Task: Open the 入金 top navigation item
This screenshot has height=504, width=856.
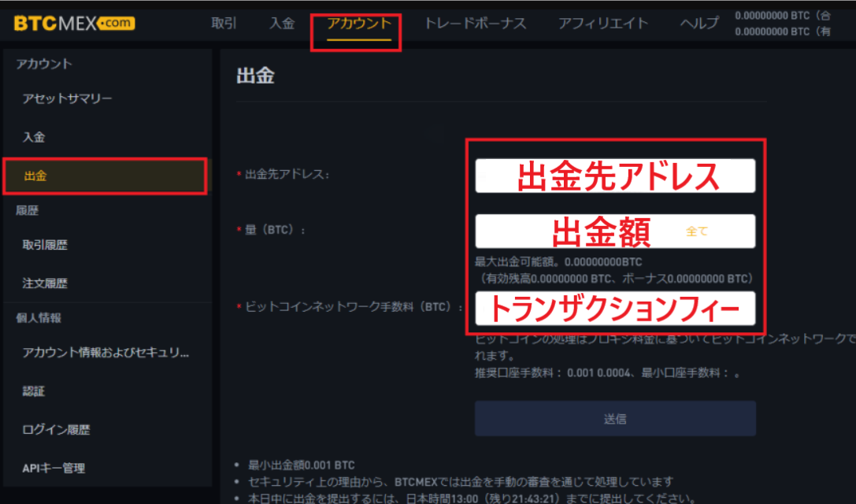Action: pyautogui.click(x=282, y=23)
